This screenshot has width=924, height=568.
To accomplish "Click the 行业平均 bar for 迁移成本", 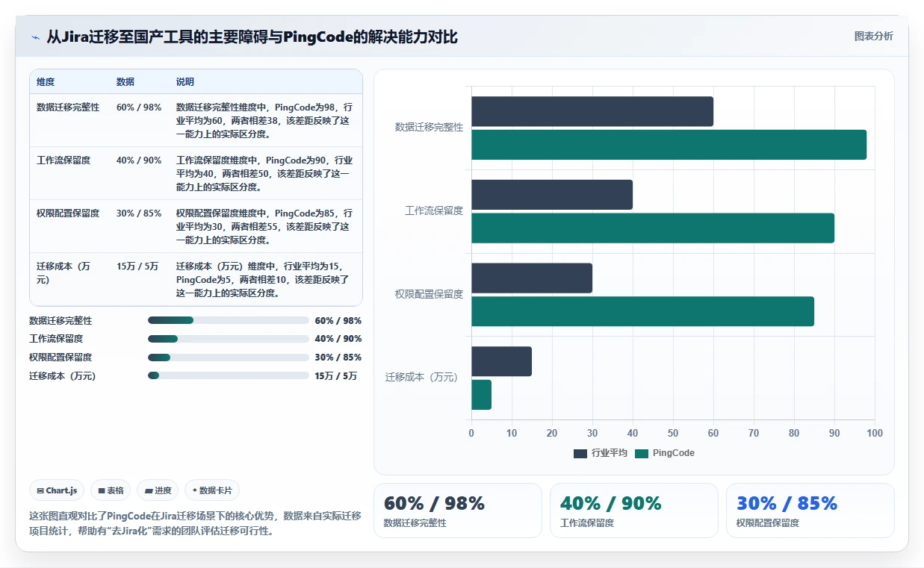I will click(x=501, y=361).
